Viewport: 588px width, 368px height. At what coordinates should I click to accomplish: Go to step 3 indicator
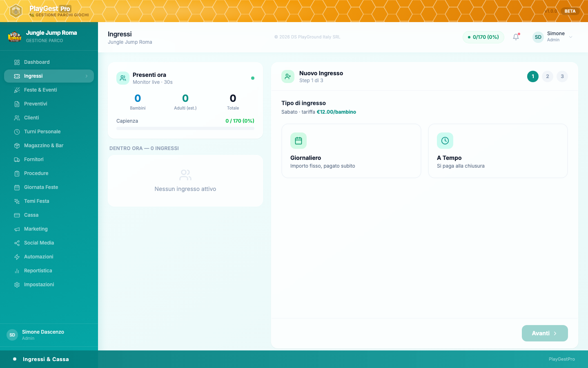562,76
